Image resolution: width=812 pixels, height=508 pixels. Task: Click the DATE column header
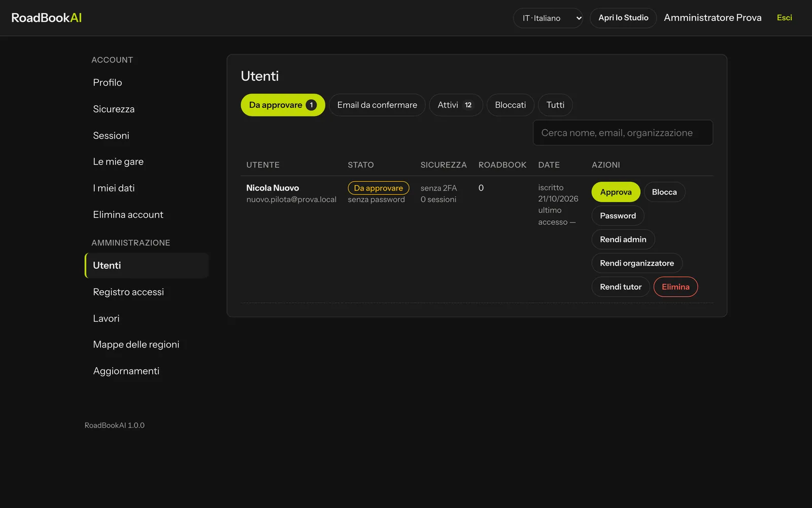click(x=549, y=165)
